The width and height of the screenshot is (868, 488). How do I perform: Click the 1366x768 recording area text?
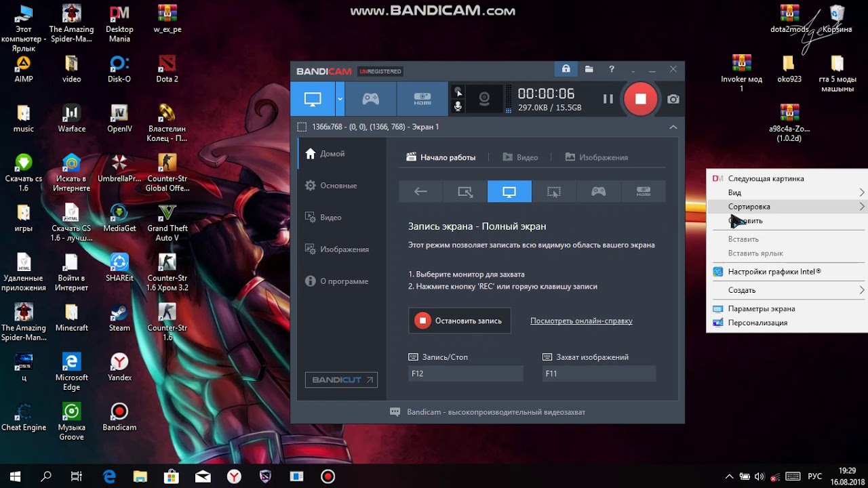[x=374, y=127]
